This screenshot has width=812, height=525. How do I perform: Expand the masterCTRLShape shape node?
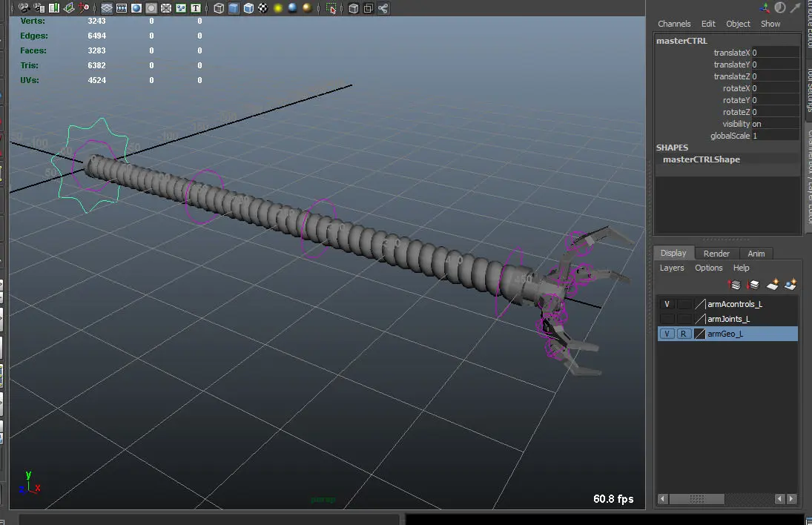[702, 159]
